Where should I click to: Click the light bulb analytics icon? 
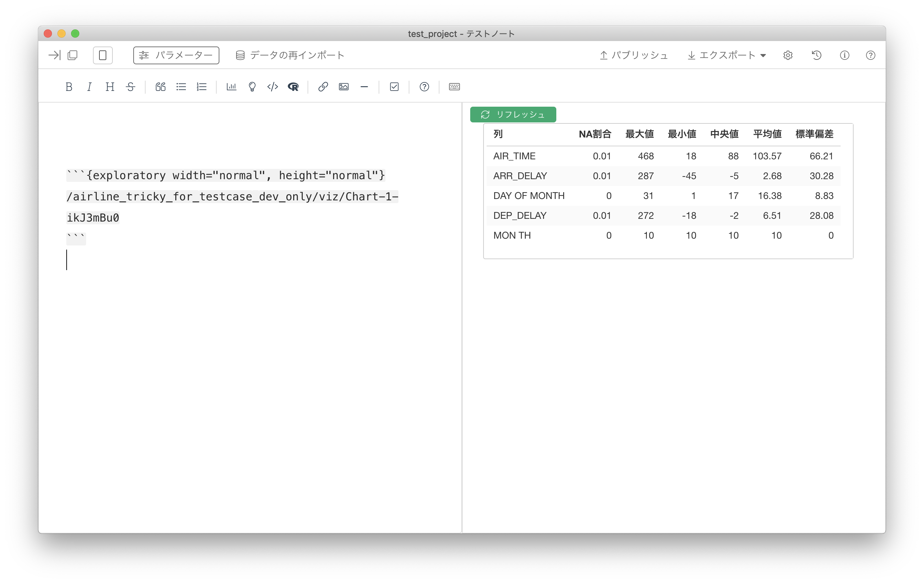(252, 87)
